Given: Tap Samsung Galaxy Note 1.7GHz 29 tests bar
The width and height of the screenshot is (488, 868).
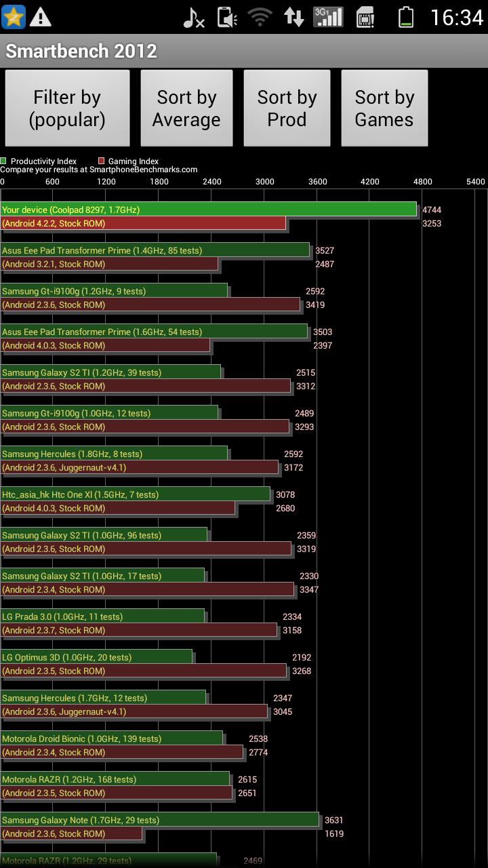Looking at the screenshot, I should tap(160, 820).
